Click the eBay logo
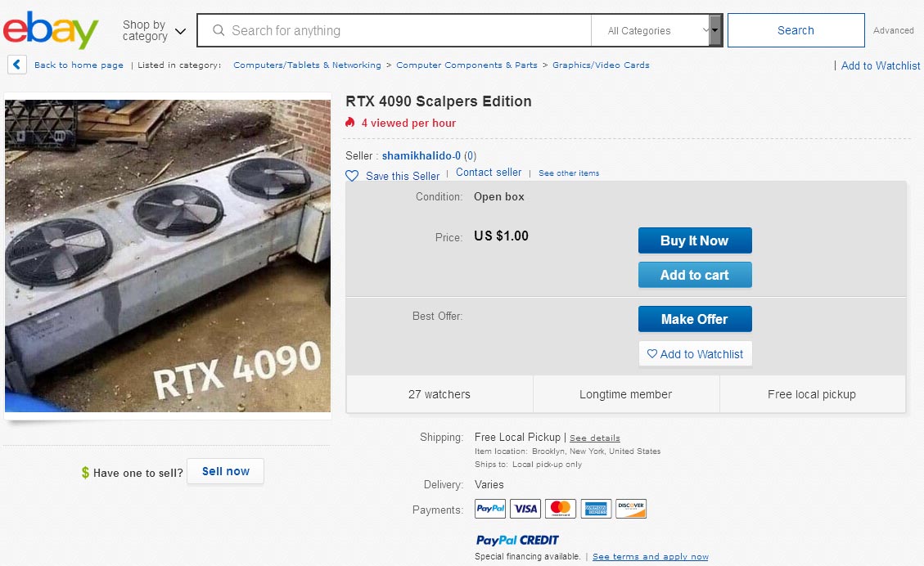The height and width of the screenshot is (566, 924). 51,30
